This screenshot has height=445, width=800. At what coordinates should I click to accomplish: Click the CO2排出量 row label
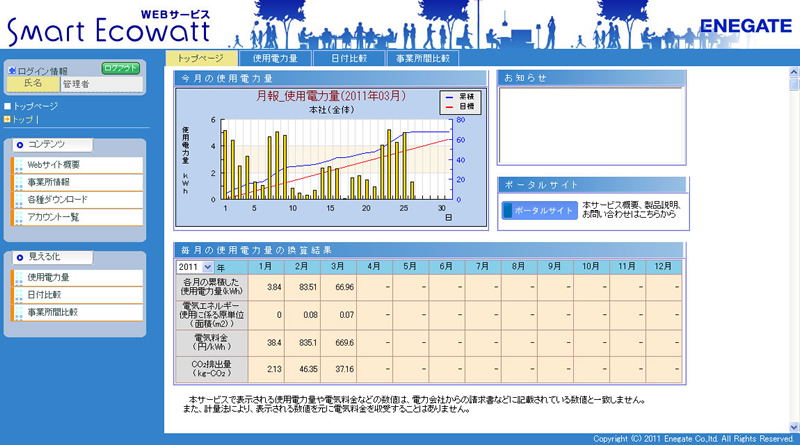click(212, 369)
